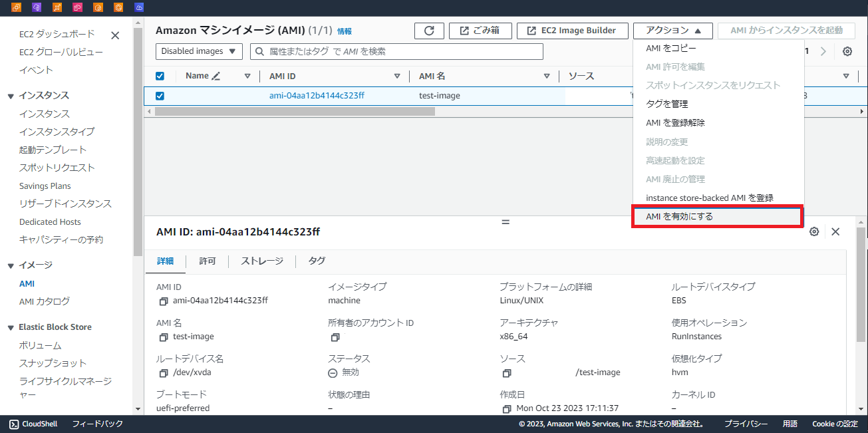The image size is (868, 433).
Task: Click sort triangle on rightmost table column
Action: 846,76
